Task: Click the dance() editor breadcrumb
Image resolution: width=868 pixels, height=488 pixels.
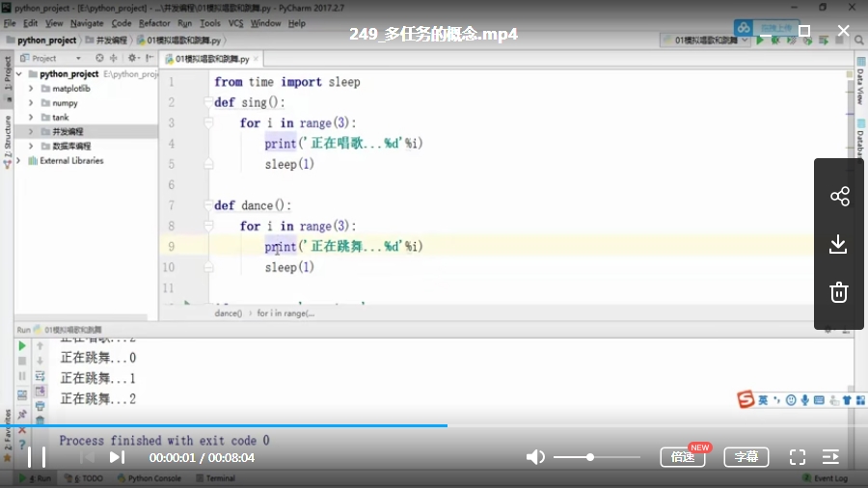Action: (x=228, y=313)
